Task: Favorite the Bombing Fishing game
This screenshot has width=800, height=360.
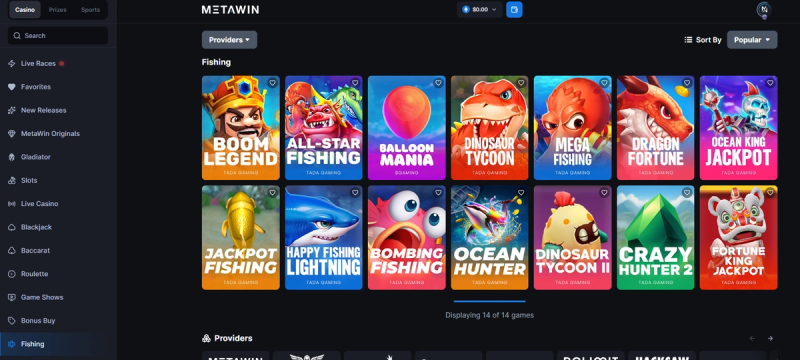Action: (438, 193)
